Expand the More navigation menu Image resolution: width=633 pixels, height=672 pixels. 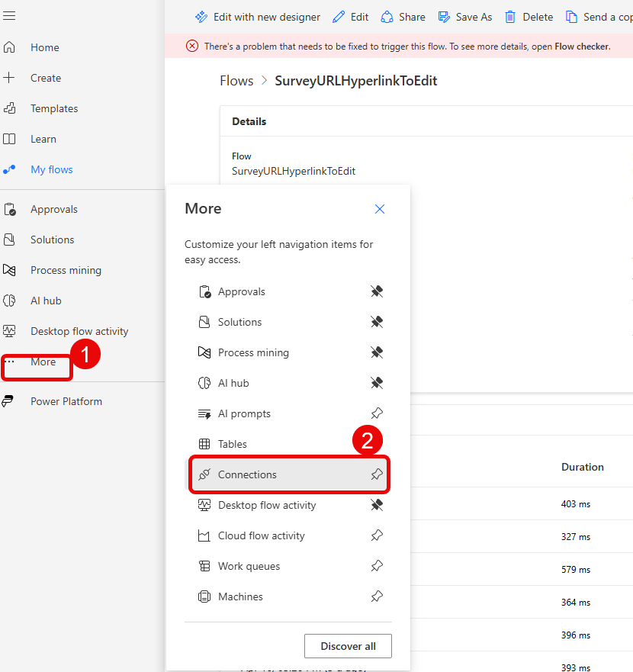[43, 362]
